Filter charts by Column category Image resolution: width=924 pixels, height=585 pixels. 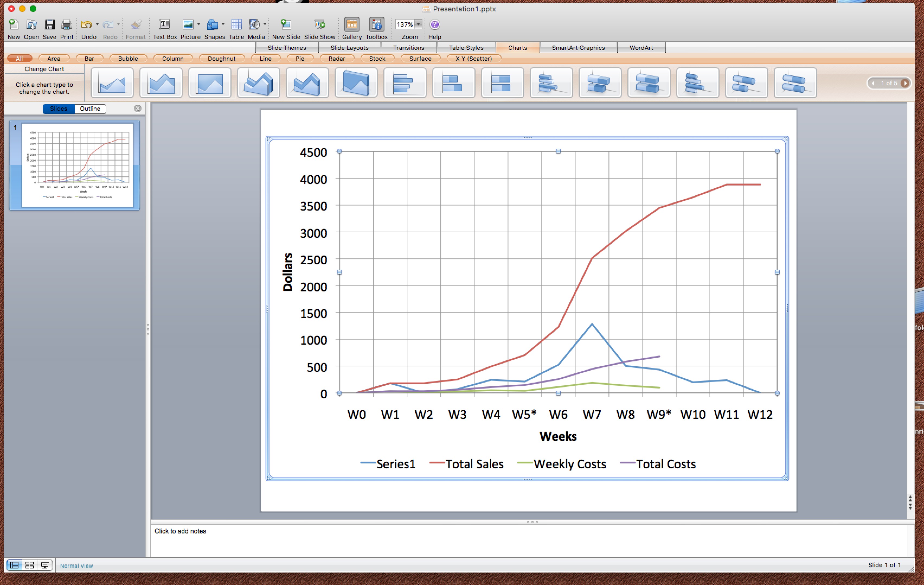pos(173,58)
